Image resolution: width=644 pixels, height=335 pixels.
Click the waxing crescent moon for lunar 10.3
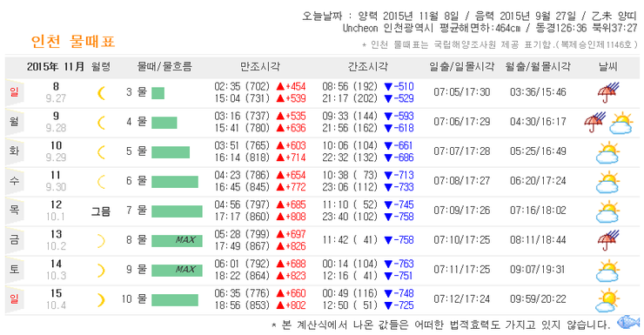coord(101,270)
